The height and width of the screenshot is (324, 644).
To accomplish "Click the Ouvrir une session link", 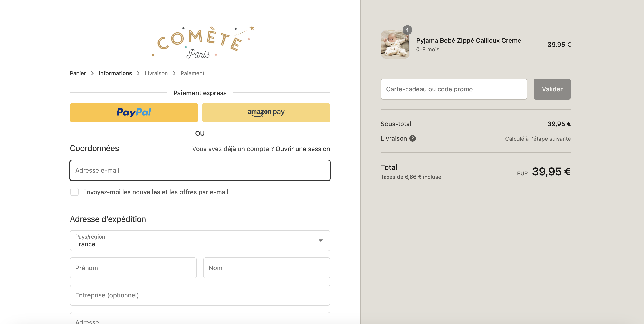I will [303, 149].
